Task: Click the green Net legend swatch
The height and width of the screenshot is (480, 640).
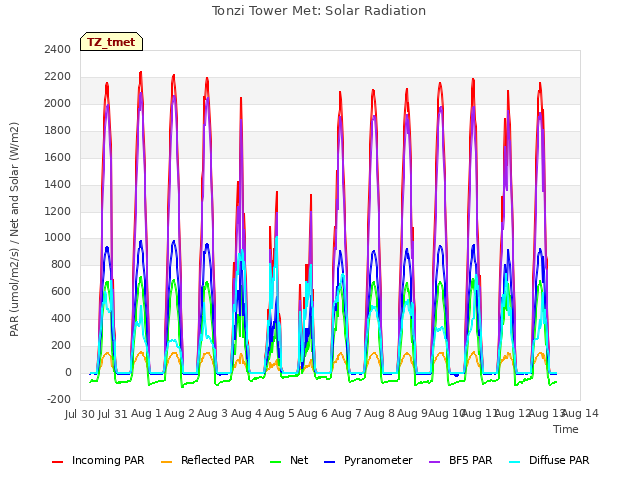Action: tap(276, 462)
